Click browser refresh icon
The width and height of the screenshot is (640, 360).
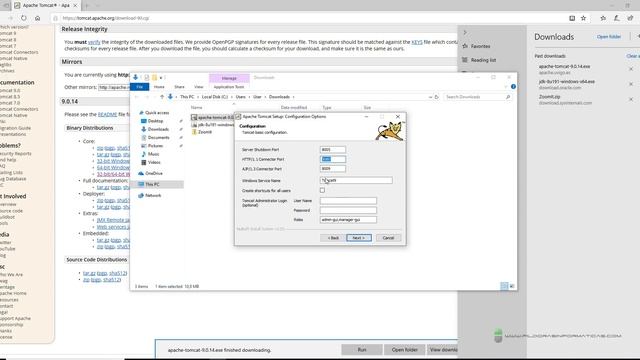(x=24, y=18)
